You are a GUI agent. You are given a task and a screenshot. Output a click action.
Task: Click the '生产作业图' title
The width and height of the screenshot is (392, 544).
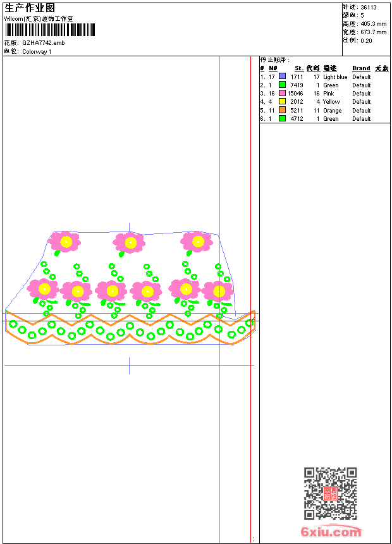[30, 8]
